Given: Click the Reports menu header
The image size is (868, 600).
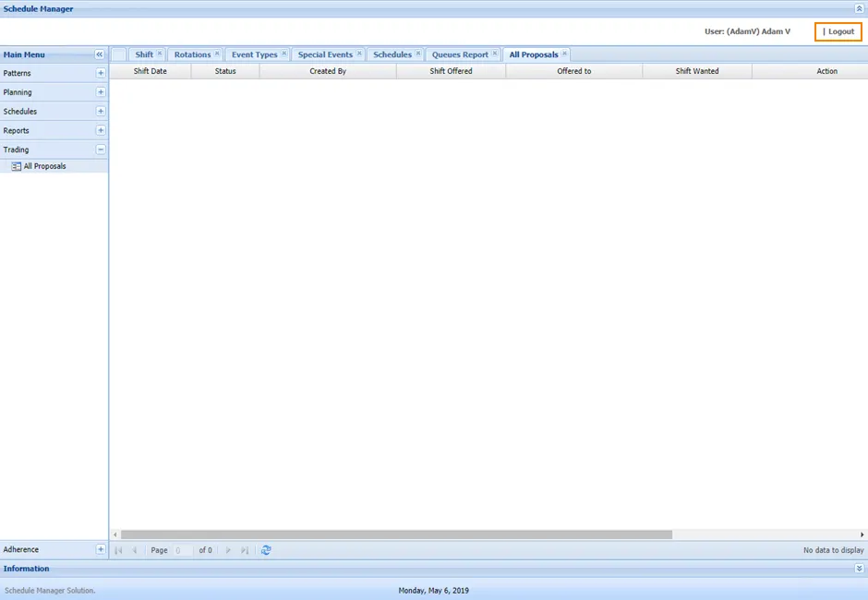Looking at the screenshot, I should pyautogui.click(x=54, y=130).
